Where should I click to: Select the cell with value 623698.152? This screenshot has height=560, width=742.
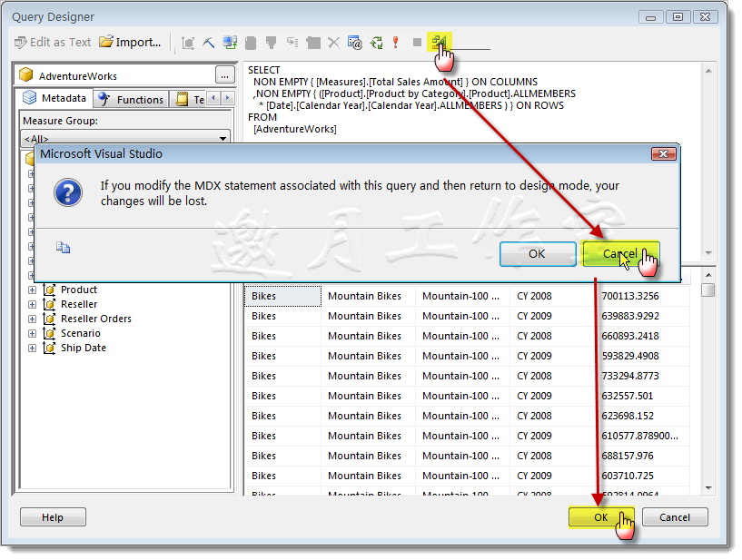pyautogui.click(x=642, y=416)
